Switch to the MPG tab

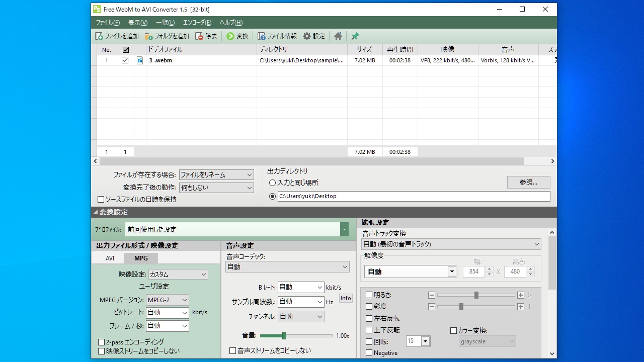coord(141,258)
